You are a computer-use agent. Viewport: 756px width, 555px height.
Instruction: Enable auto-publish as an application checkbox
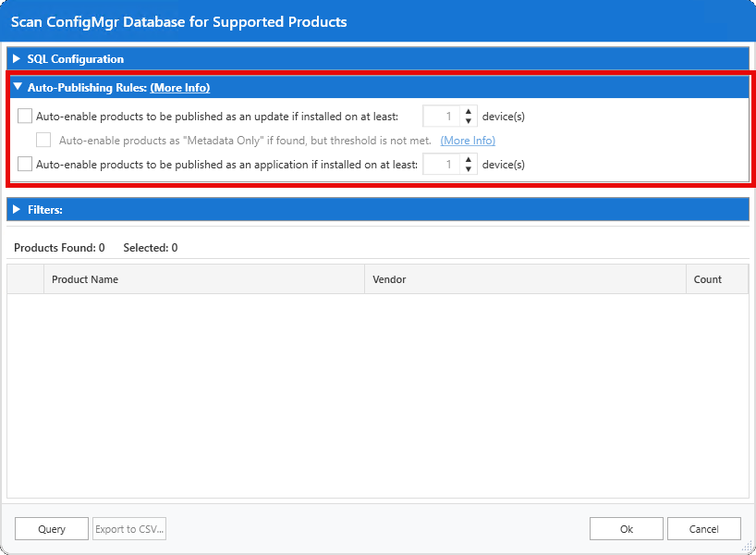point(25,165)
